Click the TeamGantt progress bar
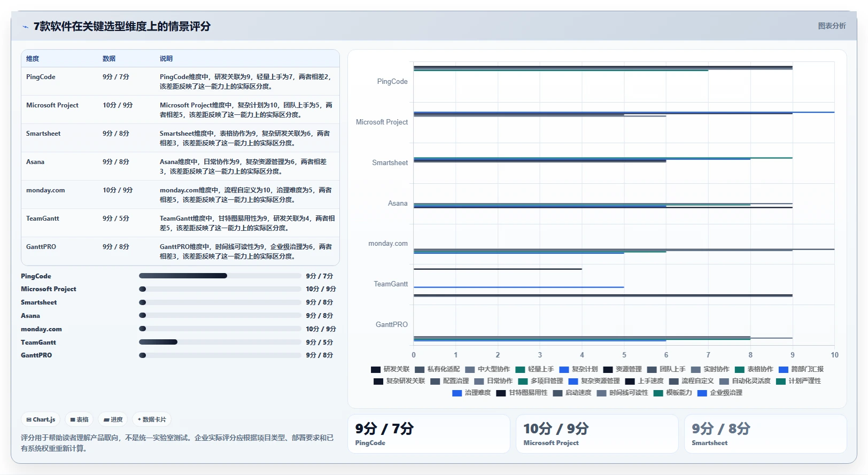This screenshot has height=475, width=868. (x=220, y=342)
